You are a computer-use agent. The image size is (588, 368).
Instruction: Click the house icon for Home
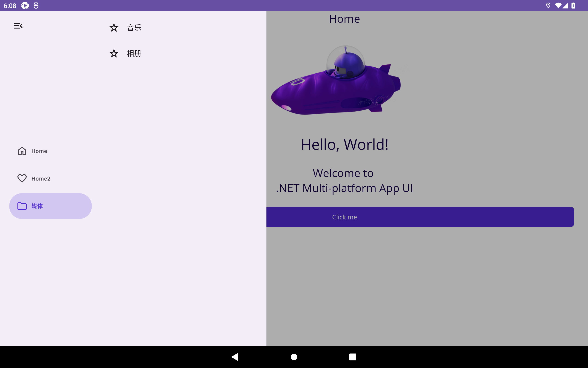tap(22, 151)
